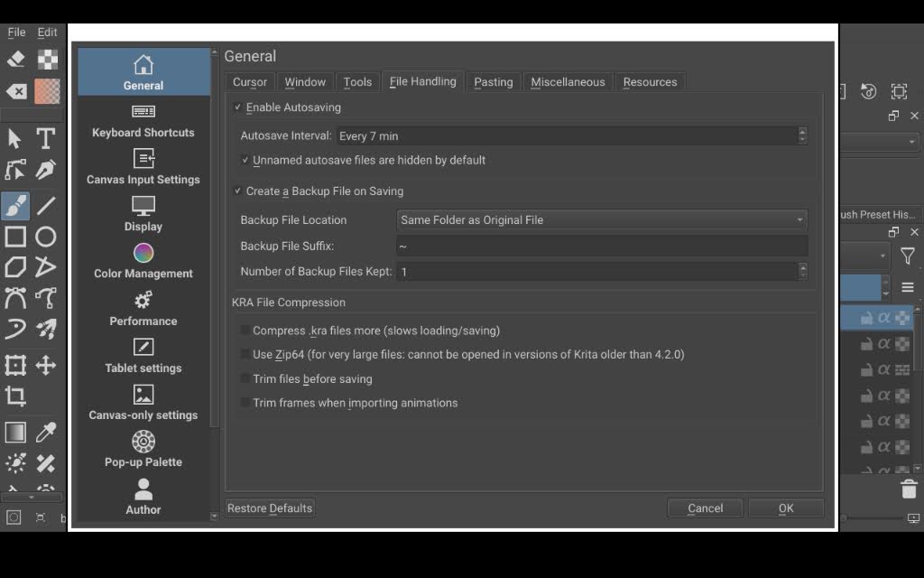The height and width of the screenshot is (578, 924).
Task: Click the Autosave Interval value field
Action: pyautogui.click(x=567, y=135)
